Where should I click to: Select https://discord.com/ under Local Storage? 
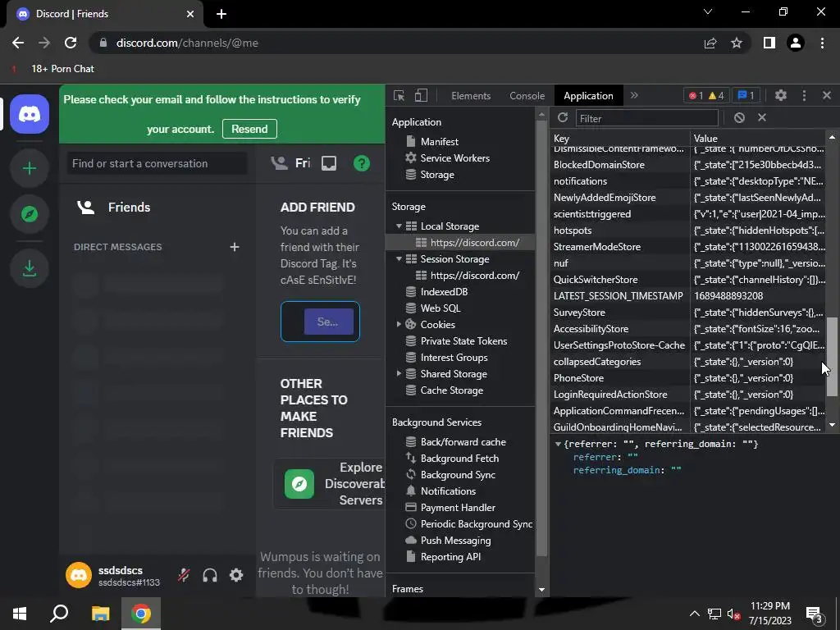coord(475,243)
